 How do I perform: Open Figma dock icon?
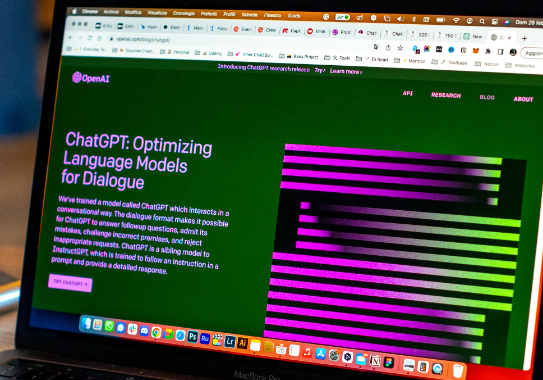389,363
